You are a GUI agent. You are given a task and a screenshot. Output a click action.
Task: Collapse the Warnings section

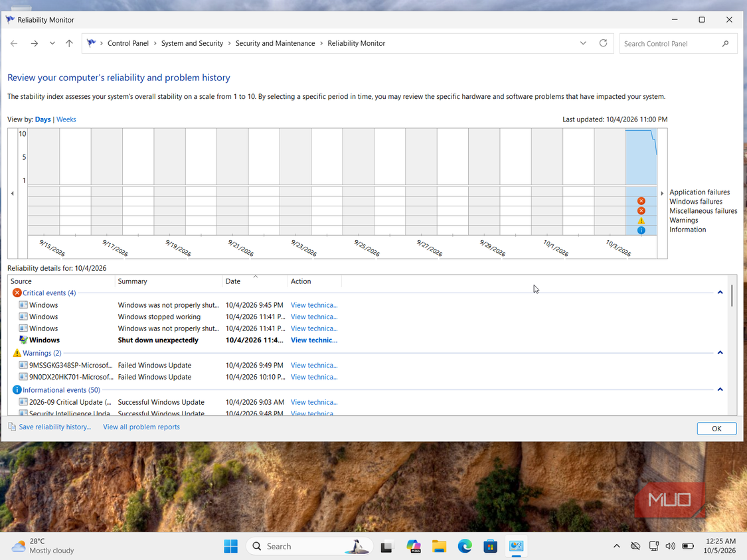pyautogui.click(x=720, y=352)
